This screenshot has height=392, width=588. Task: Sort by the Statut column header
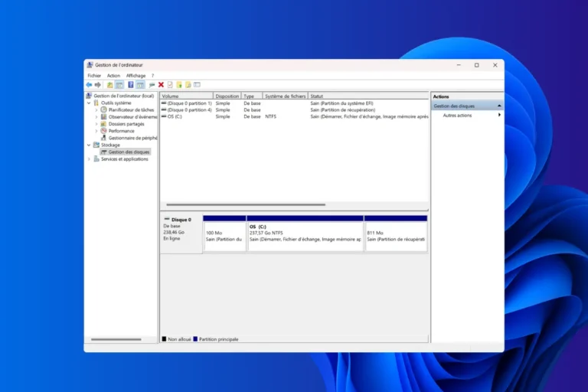[368, 96]
